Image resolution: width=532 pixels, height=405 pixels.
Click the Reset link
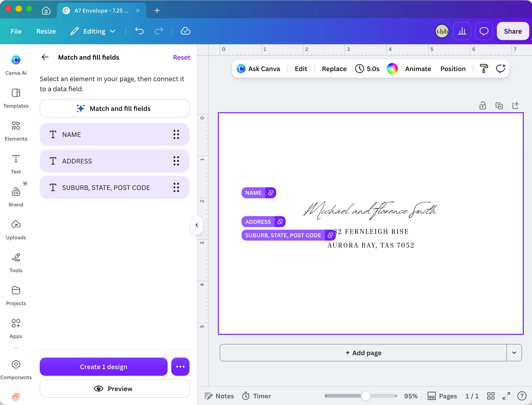point(182,57)
